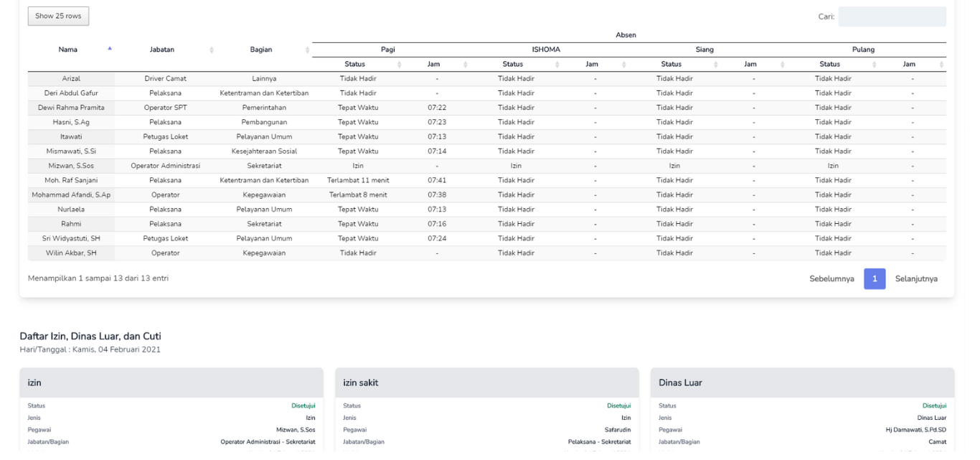The height and width of the screenshot is (460, 980).
Task: Sort ISHOMA Status via its arrow icon
Action: 557,65
